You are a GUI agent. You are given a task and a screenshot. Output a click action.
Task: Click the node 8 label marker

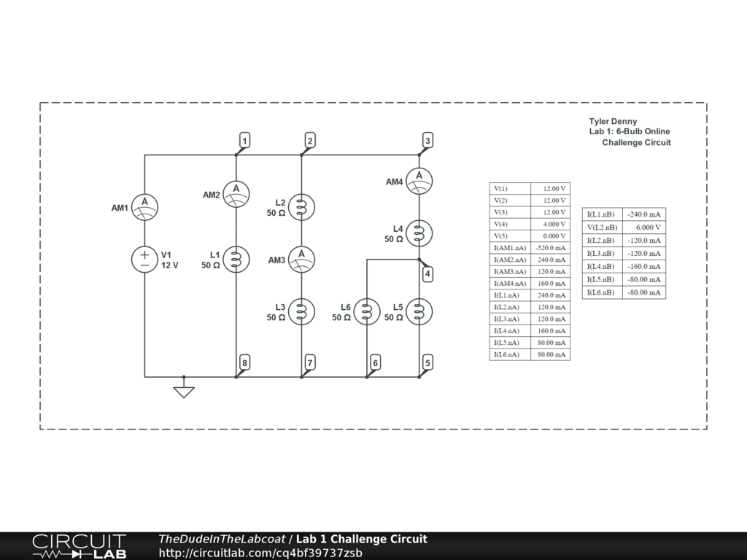[245, 362]
